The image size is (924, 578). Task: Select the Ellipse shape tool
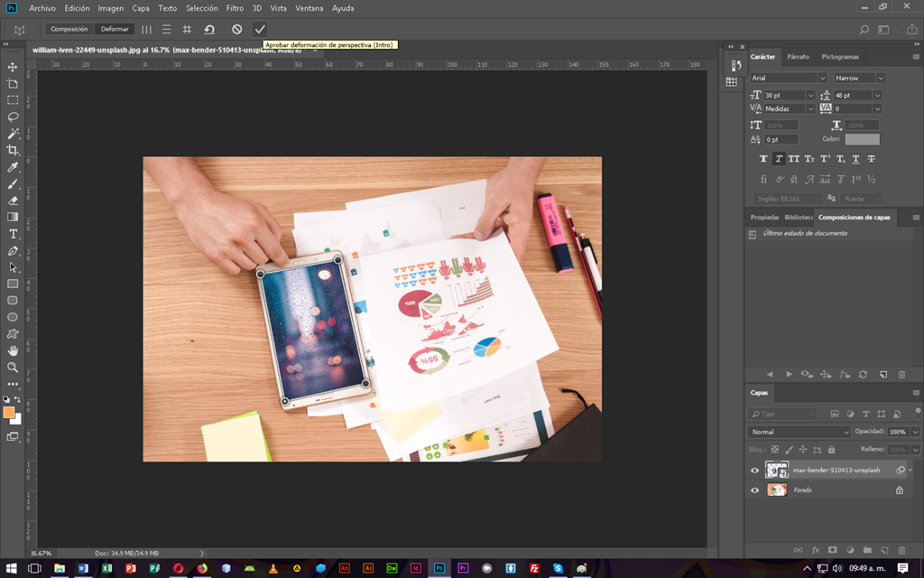pyautogui.click(x=13, y=317)
